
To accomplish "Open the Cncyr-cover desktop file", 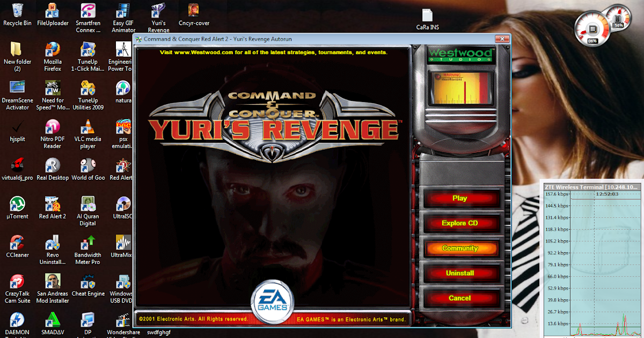I will pyautogui.click(x=194, y=14).
